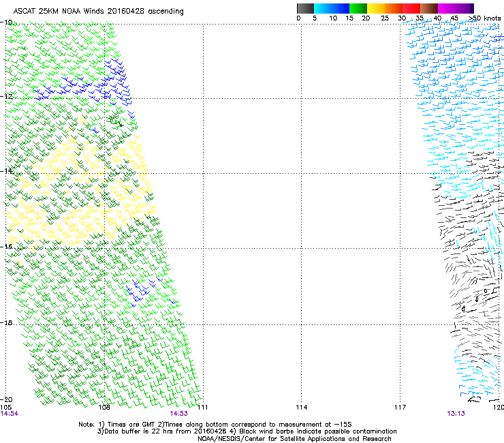Click the '>50 knots' legend label
The image size is (504, 443).
coord(484,18)
